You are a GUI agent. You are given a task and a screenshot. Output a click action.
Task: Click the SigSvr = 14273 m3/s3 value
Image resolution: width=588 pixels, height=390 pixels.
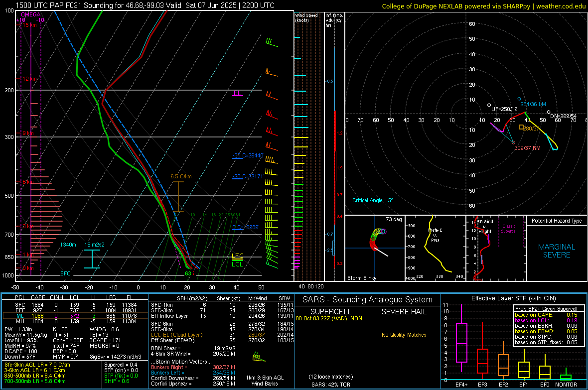click(116, 357)
